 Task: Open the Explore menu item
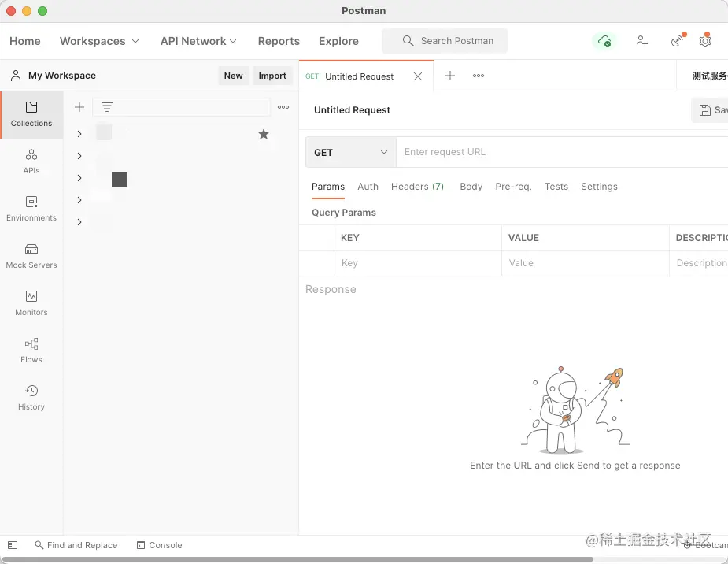tap(338, 41)
